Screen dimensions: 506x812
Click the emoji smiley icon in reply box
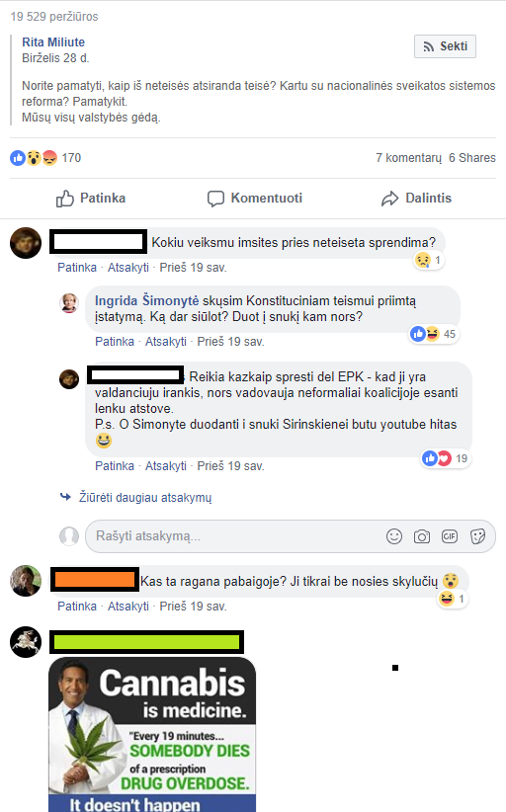coord(394,536)
